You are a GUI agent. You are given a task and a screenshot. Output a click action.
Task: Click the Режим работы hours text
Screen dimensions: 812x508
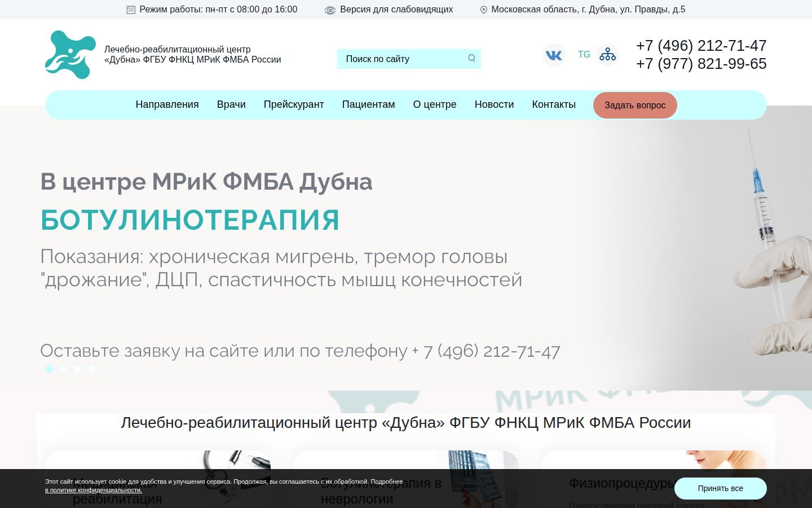[218, 10]
